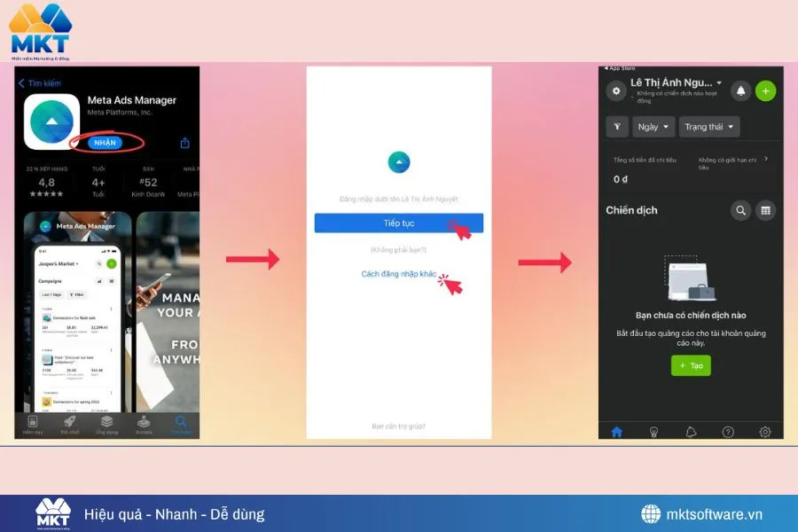Click the Cách đăng nhập khác link
798x532 pixels.
(x=398, y=274)
